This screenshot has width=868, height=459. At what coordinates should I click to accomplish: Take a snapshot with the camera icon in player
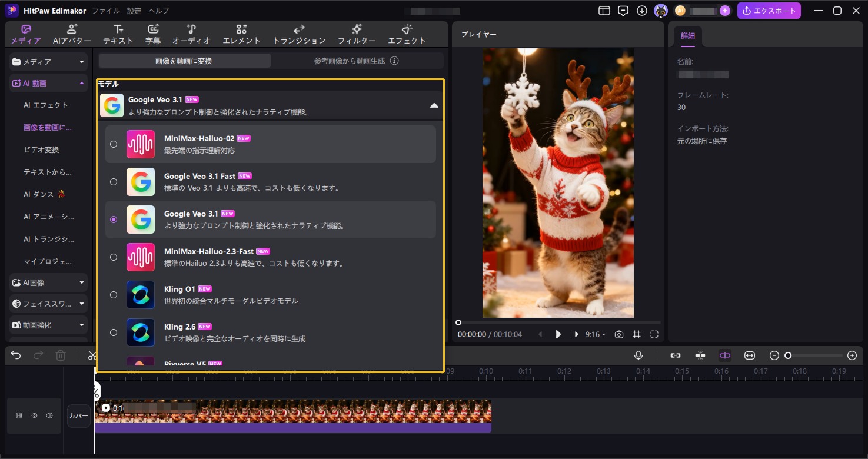click(x=618, y=334)
